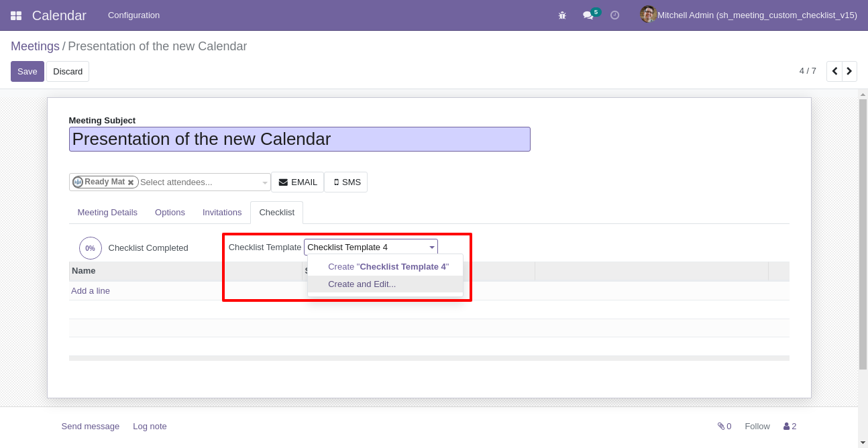Choose Create "Checklist Template 4" option
The image size is (868, 448).
388,267
